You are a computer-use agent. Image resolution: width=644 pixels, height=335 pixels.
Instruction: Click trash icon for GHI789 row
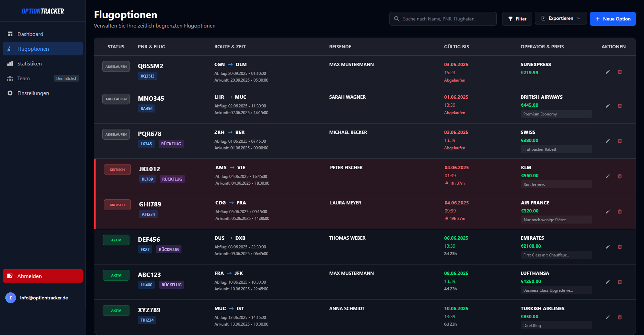(620, 211)
